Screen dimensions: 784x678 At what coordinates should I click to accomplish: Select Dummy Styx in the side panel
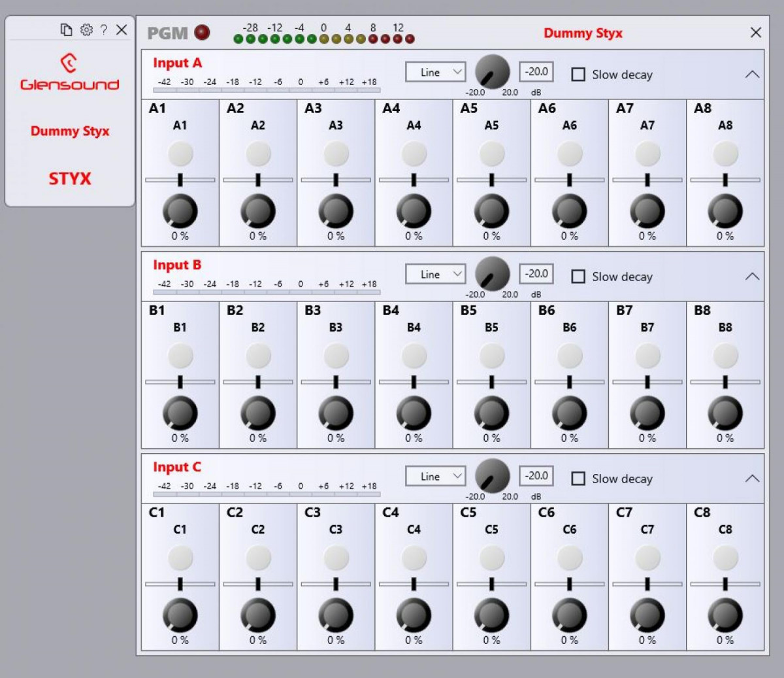pos(70,131)
